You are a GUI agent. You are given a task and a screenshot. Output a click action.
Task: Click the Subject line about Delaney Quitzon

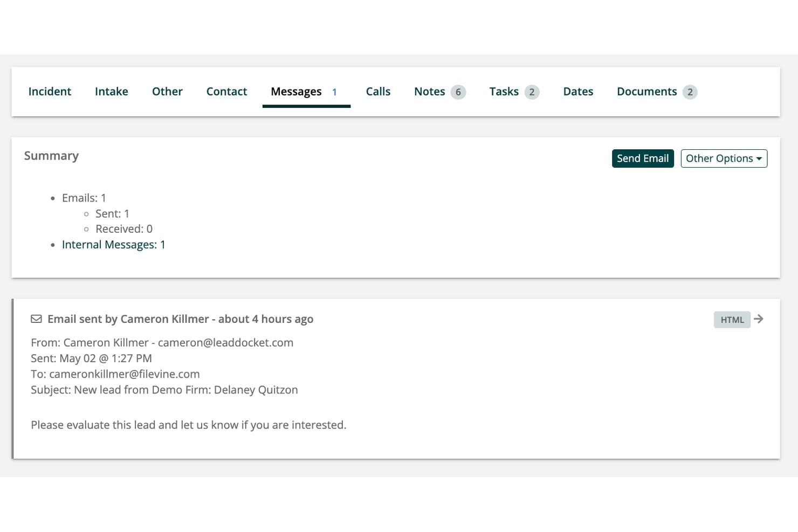[x=164, y=390]
